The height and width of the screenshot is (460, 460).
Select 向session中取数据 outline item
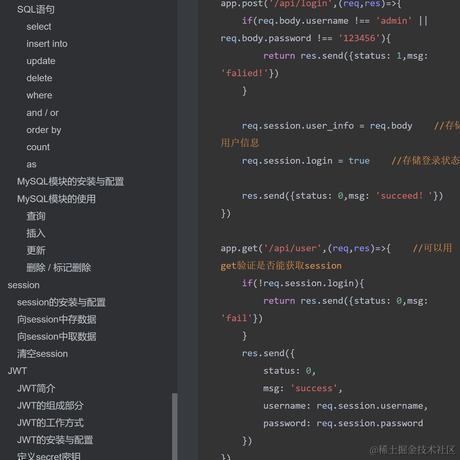(x=57, y=337)
